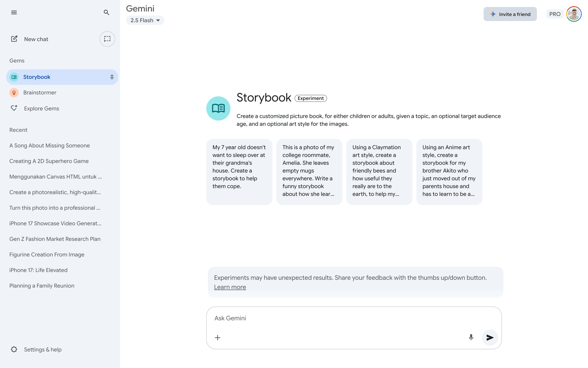
Task: Open chat 'Menggunakan Canvas HTML untuk ...'
Action: click(55, 177)
